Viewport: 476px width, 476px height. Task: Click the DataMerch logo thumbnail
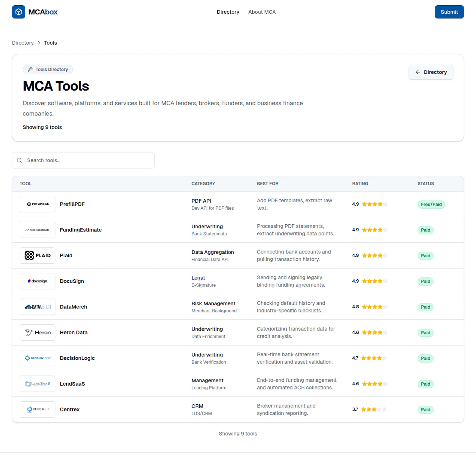pyautogui.click(x=37, y=307)
